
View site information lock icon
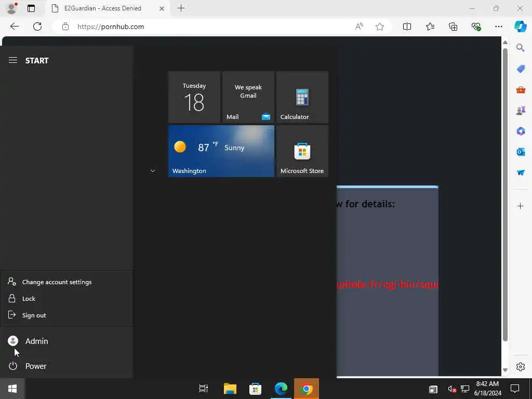(x=65, y=26)
